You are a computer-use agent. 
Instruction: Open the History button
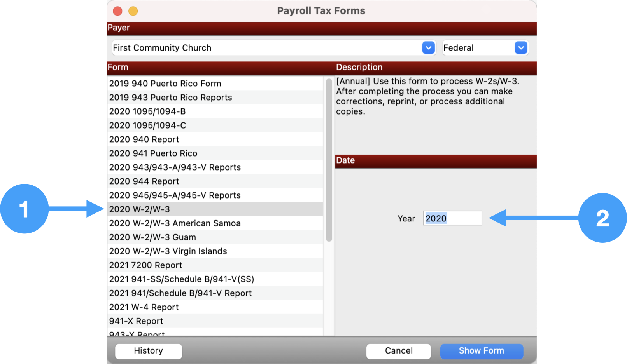pyautogui.click(x=148, y=351)
